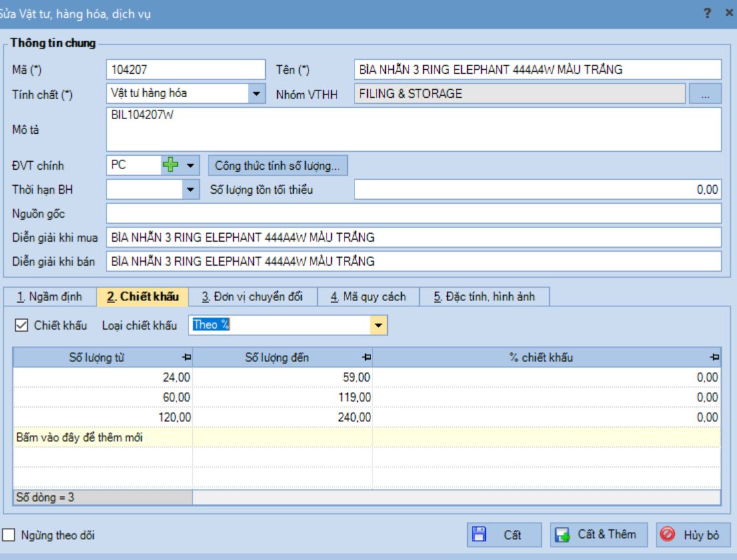737x560 pixels.
Task: Click the cell with value 240,00
Action: [x=283, y=418]
